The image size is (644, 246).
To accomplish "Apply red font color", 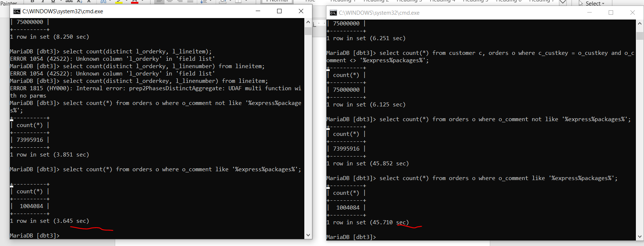I will pos(135,1).
